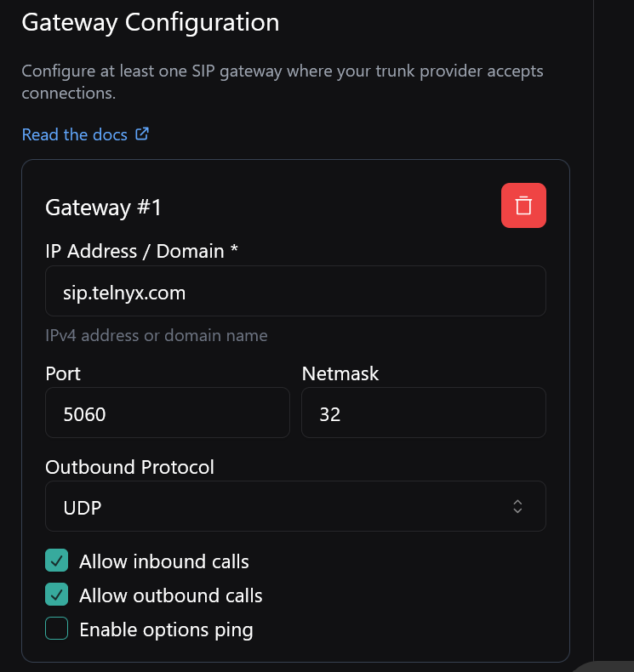Image resolution: width=634 pixels, height=672 pixels.
Task: Click the up-down chevron arrows in Outbound Protocol
Action: [517, 507]
